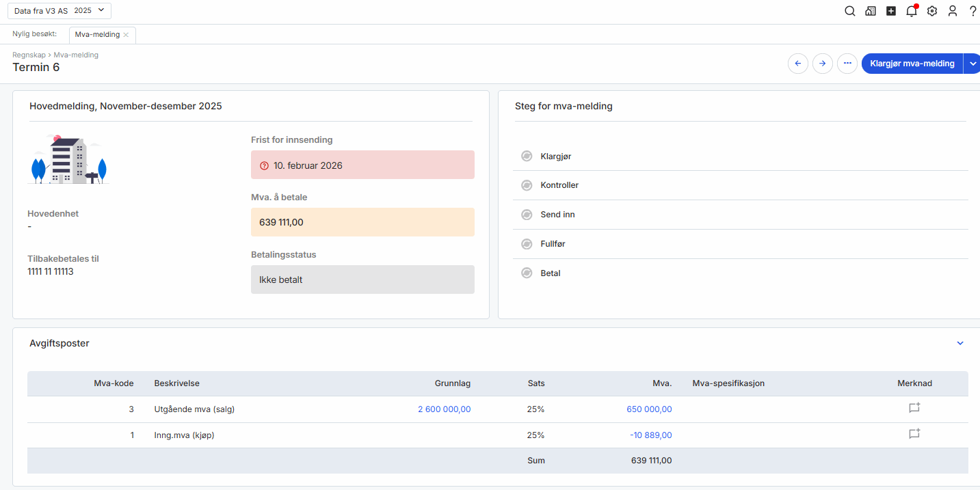Click the plus create-new icon
The width and height of the screenshot is (980, 490).
[891, 11]
